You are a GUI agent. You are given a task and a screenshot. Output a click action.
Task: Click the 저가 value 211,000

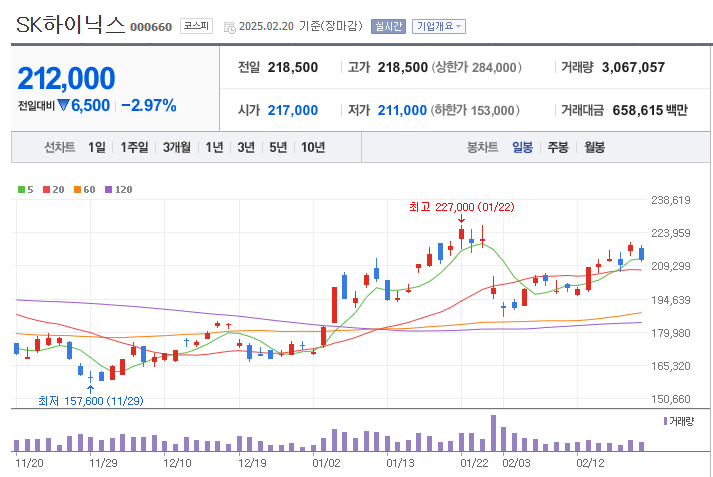click(402, 110)
